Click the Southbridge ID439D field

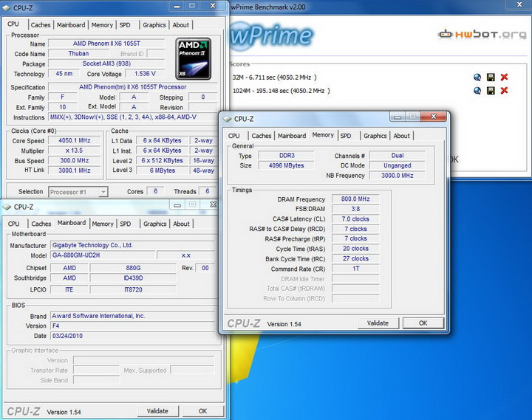(133, 278)
